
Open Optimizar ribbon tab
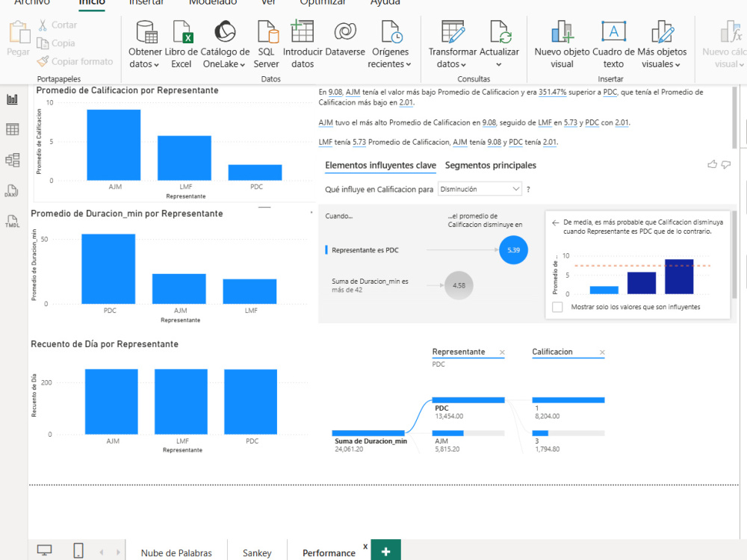323,3
